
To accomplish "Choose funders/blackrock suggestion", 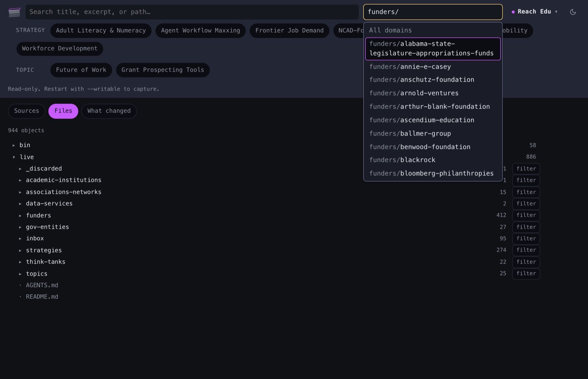I will tap(433, 160).
